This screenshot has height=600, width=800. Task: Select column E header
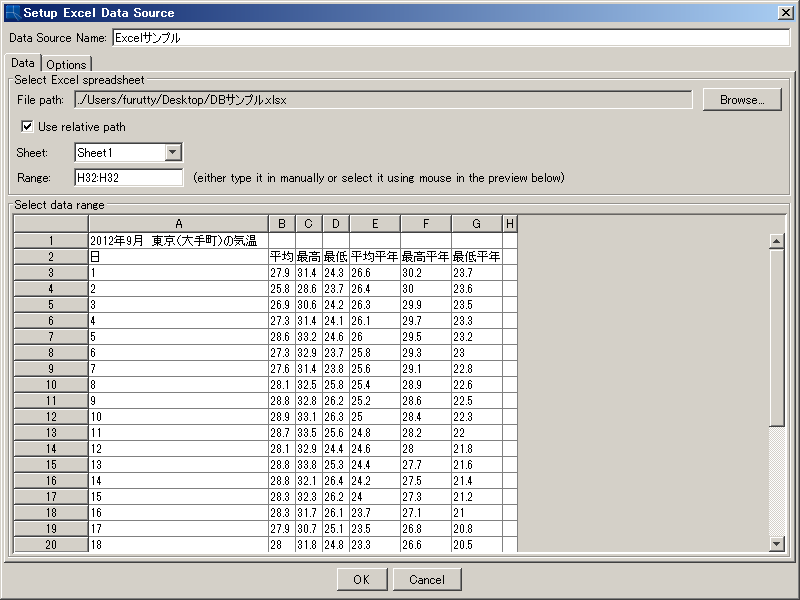point(375,223)
